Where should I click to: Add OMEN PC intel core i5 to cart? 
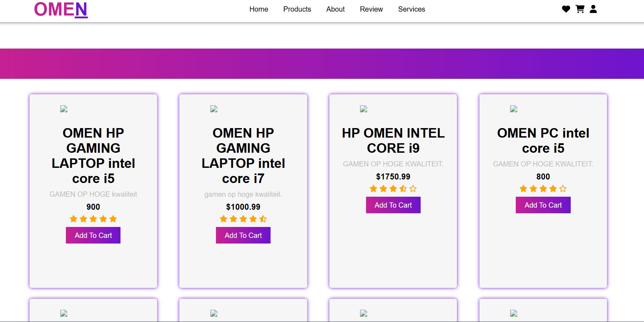(x=543, y=205)
